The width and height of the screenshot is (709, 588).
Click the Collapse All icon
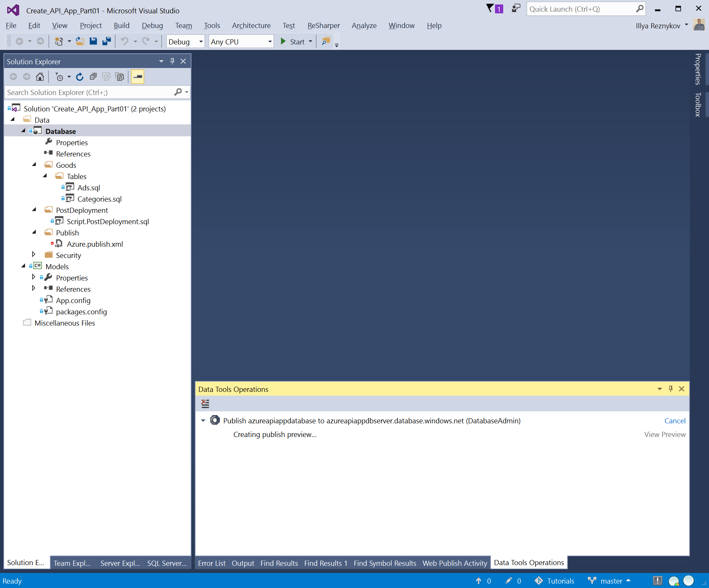[x=93, y=77]
